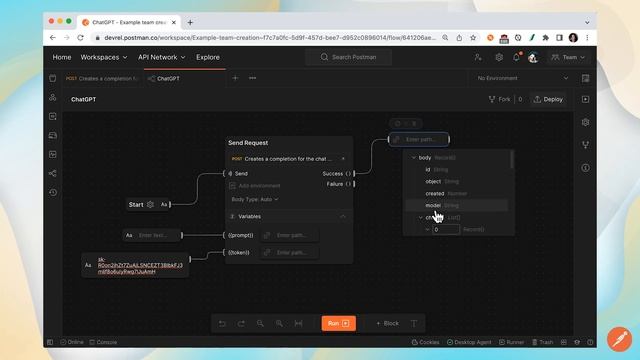Open the Workspaces dropdown

pyautogui.click(x=104, y=57)
